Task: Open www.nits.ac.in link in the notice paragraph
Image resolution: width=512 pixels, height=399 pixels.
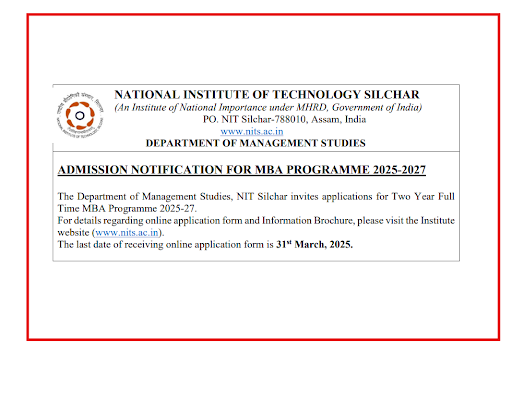Action: (x=127, y=232)
